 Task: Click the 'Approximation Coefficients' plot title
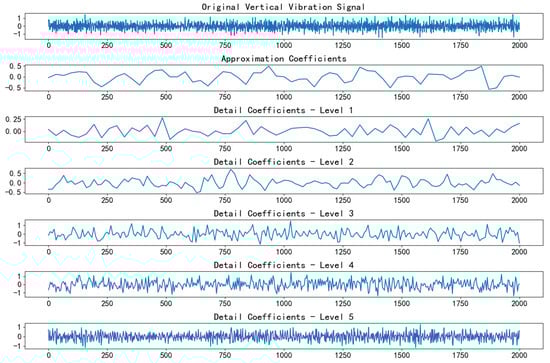pos(284,59)
